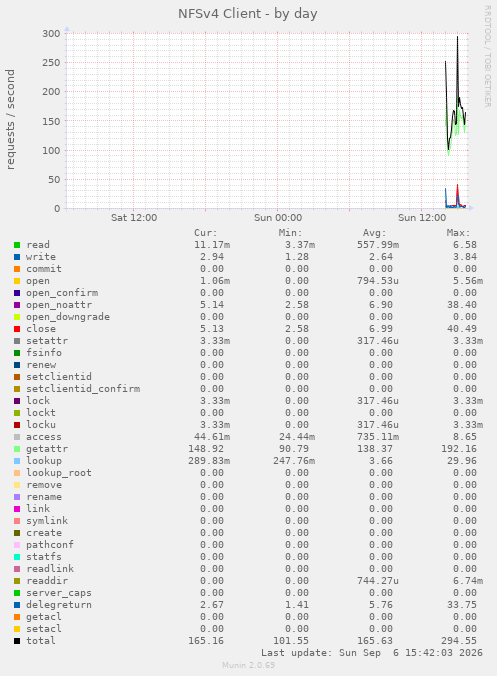
Task: Select the setclientid_confirm legend label
Action: click(x=83, y=389)
